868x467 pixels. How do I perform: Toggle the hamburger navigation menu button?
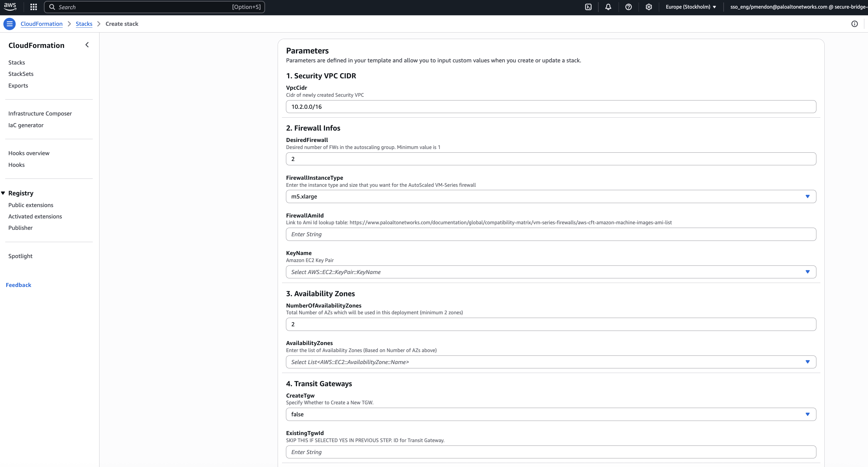(x=10, y=24)
